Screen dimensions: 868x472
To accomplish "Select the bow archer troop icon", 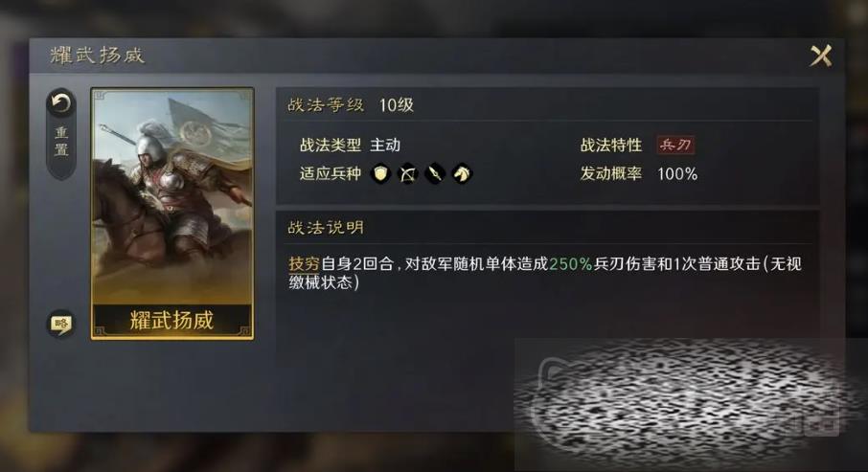I will (408, 173).
